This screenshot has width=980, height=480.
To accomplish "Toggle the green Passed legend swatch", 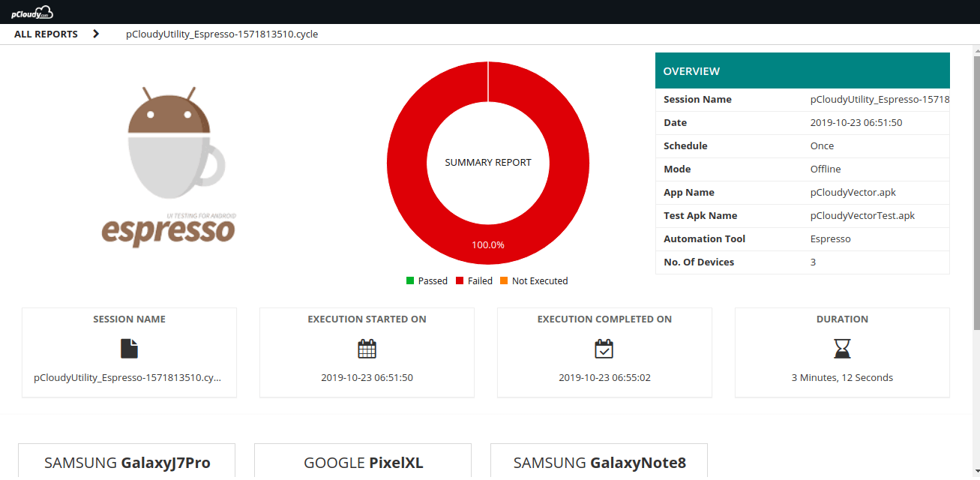I will point(410,281).
